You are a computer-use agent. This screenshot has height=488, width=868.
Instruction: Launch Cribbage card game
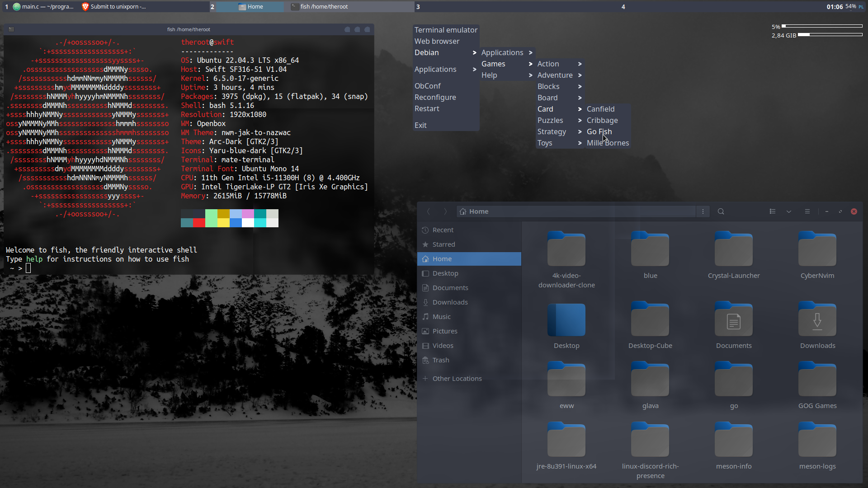608,120
